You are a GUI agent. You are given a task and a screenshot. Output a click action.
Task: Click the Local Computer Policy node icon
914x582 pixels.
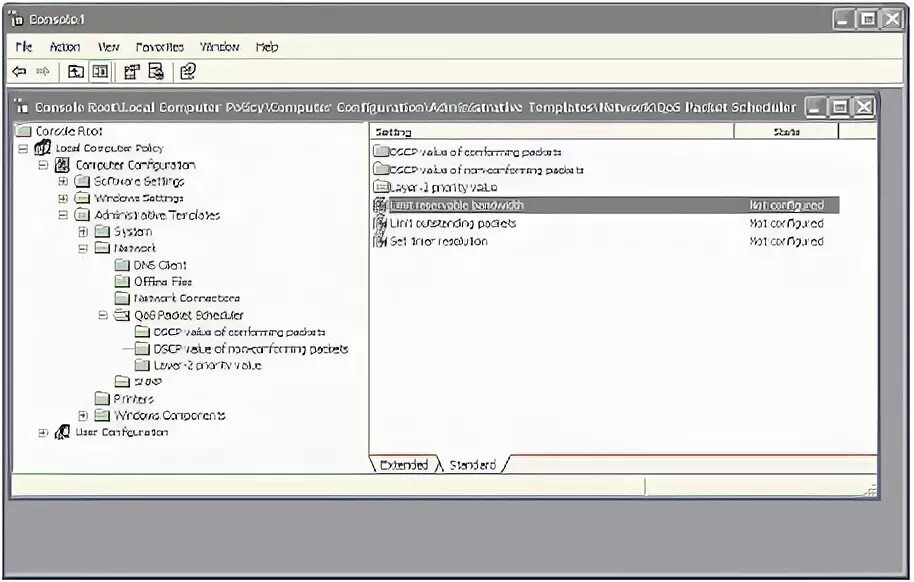[43, 148]
